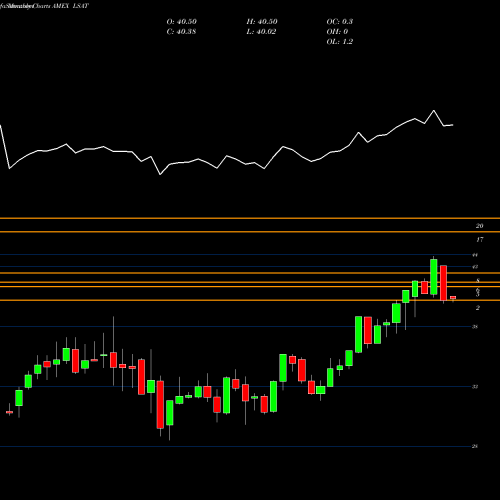Viewport: 500px width, 500px height.
Task: Click the '28' price axis label
Action: pyautogui.click(x=475, y=446)
